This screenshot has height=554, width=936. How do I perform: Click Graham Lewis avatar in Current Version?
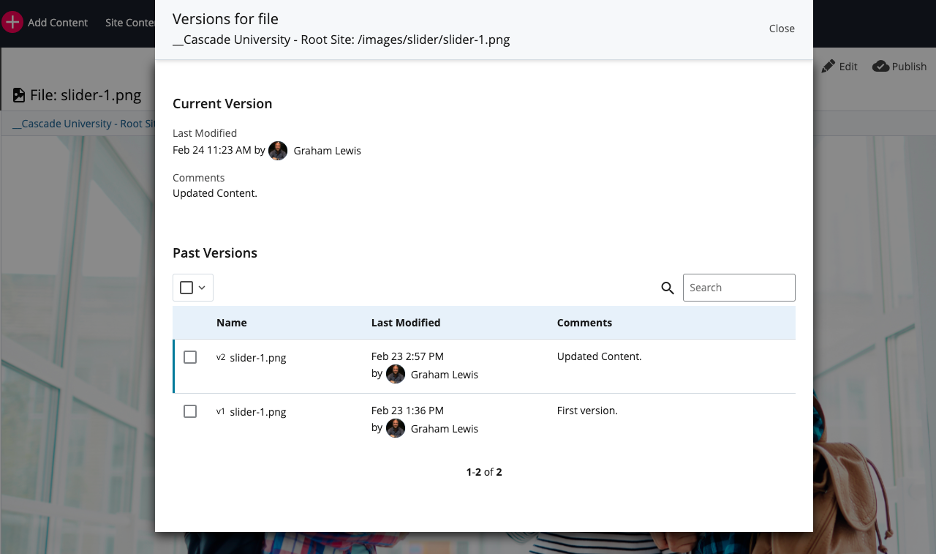tap(278, 150)
